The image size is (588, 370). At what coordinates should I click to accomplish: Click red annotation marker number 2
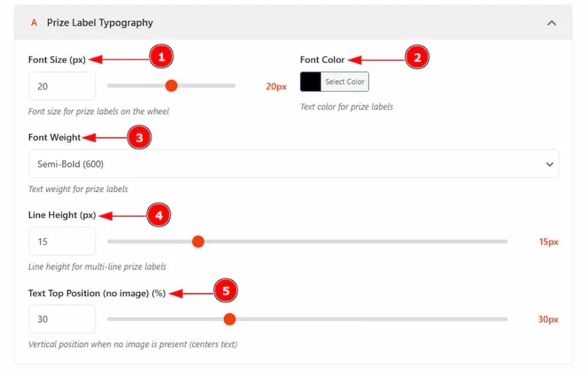[417, 57]
